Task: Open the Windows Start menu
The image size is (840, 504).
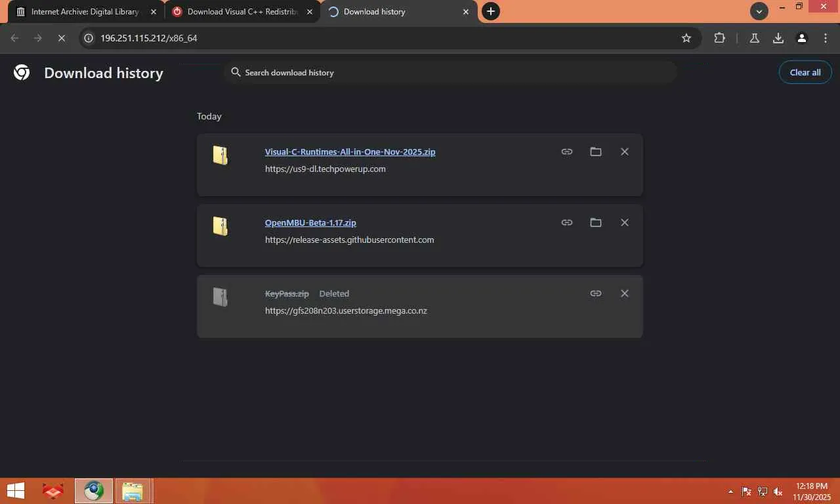Action: (x=16, y=491)
